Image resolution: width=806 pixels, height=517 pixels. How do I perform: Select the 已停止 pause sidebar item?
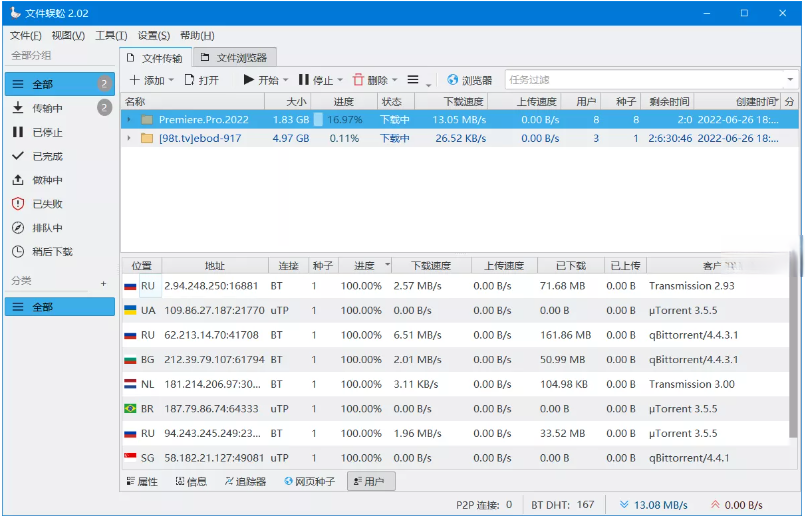60,132
